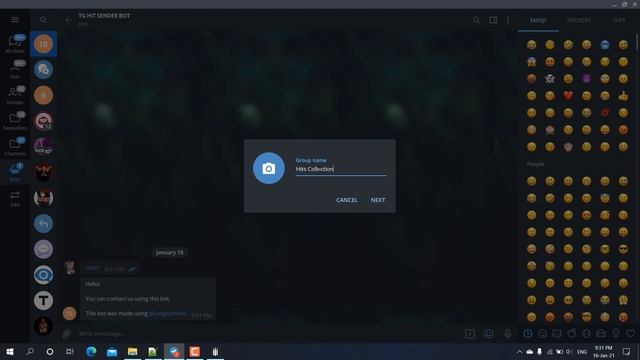Pick the blue cold face emoji
The width and height of the screenshot is (640, 360).
coord(605,44)
